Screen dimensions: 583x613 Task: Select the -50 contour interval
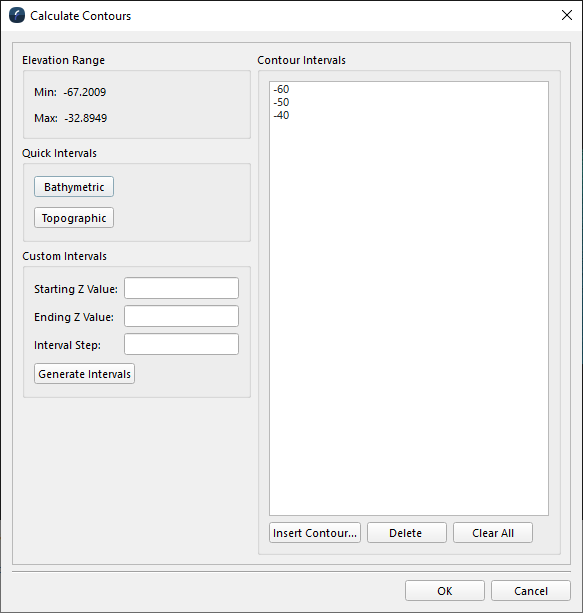pyautogui.click(x=281, y=102)
